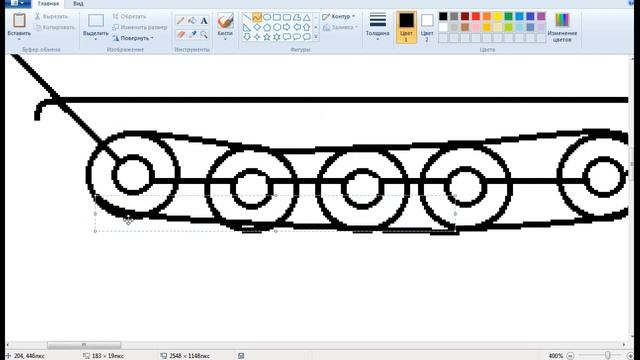The height and width of the screenshot is (360, 640).
Task: Open the Повернуть rotate dropdown
Action: [x=133, y=38]
